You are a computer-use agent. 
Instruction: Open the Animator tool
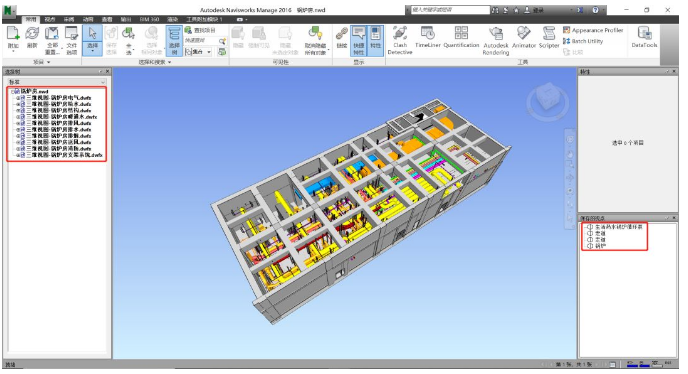[524, 37]
